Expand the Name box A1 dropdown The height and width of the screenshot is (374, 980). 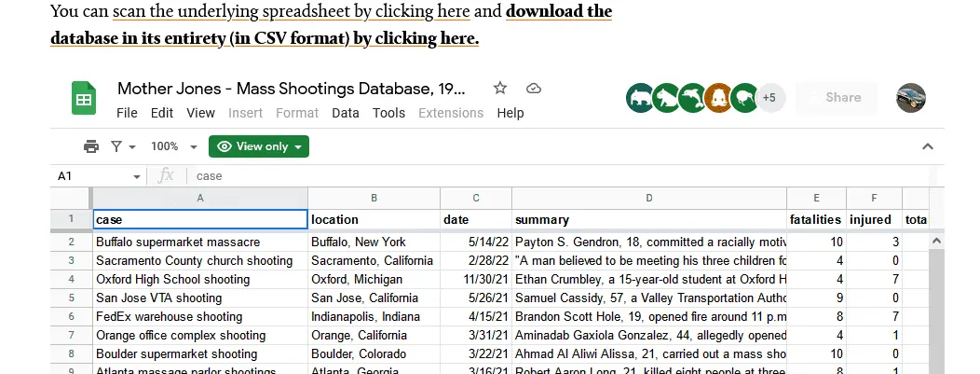(137, 176)
